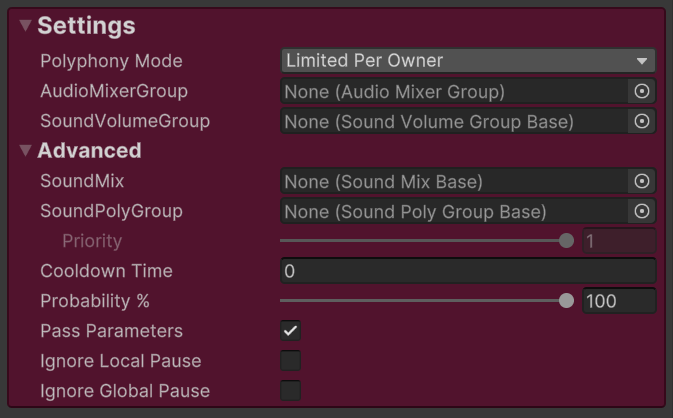Click the Priority value field
Screen dimensions: 673x418
618,241
